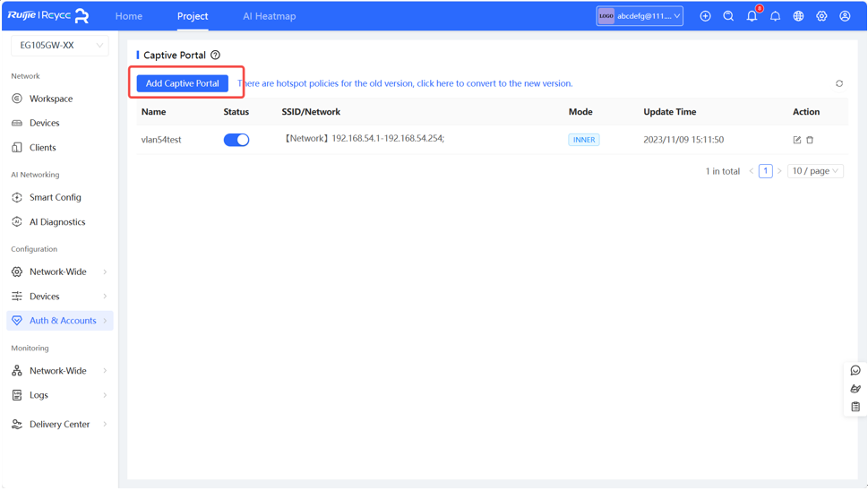Expand Configuration Devices submenu

pos(105,297)
